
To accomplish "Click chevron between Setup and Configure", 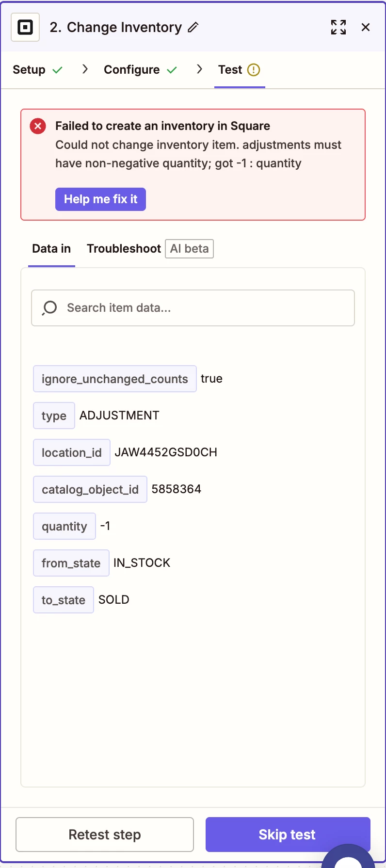I will [85, 69].
